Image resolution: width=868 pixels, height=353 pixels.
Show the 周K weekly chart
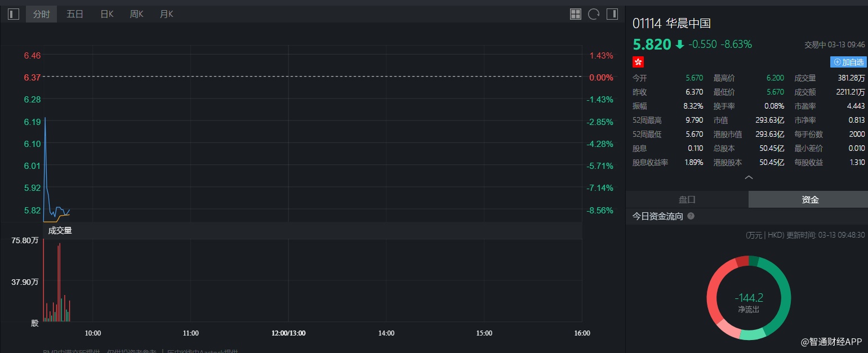(136, 14)
